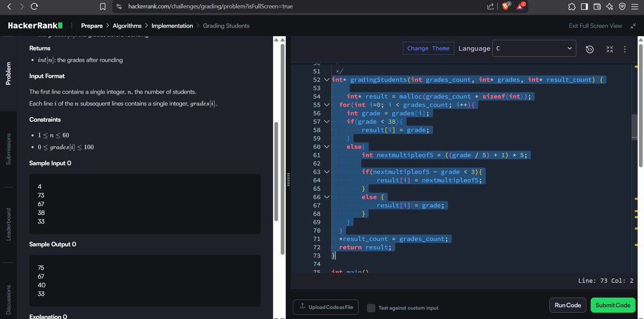Click the panel splitter drag handle
The image size is (644, 319).
point(289,179)
